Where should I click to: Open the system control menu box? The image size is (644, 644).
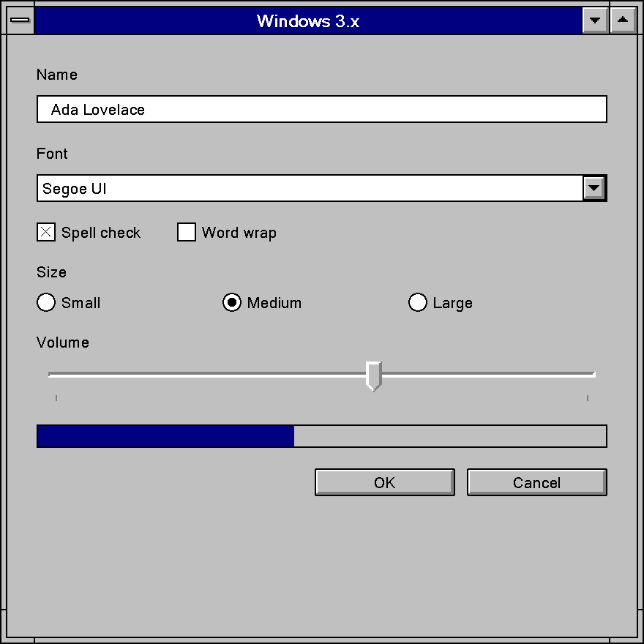[20, 20]
